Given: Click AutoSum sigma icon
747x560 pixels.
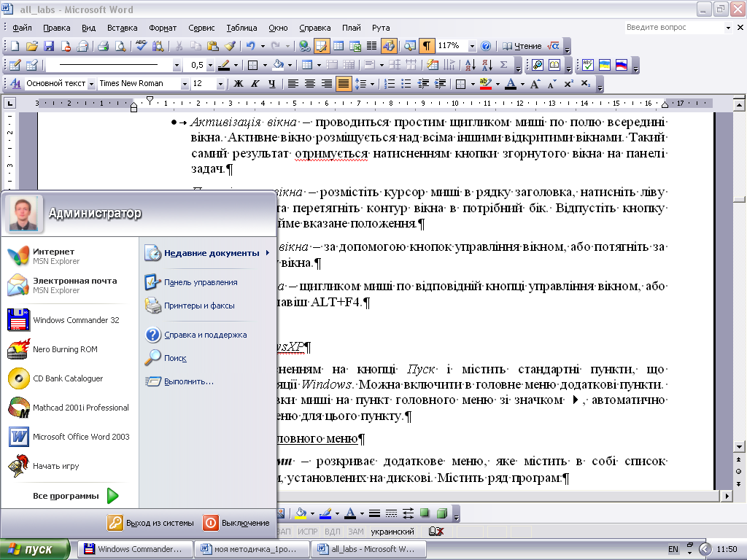Looking at the screenshot, I should [x=503, y=65].
